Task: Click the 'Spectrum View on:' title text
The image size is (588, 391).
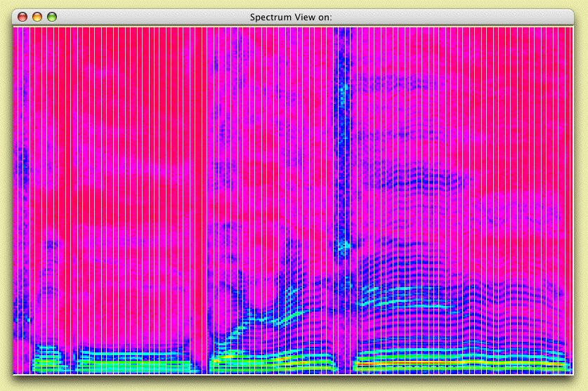Action: tap(291, 18)
